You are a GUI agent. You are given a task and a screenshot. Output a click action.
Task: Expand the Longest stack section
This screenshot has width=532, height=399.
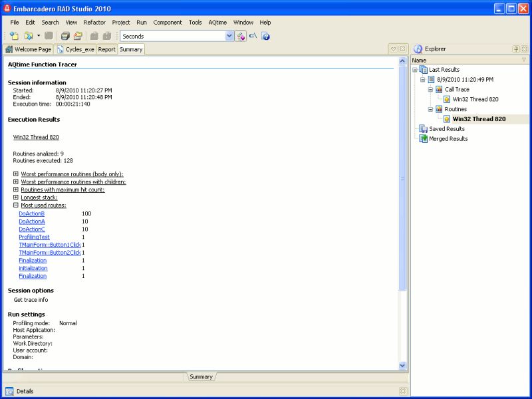(16, 198)
